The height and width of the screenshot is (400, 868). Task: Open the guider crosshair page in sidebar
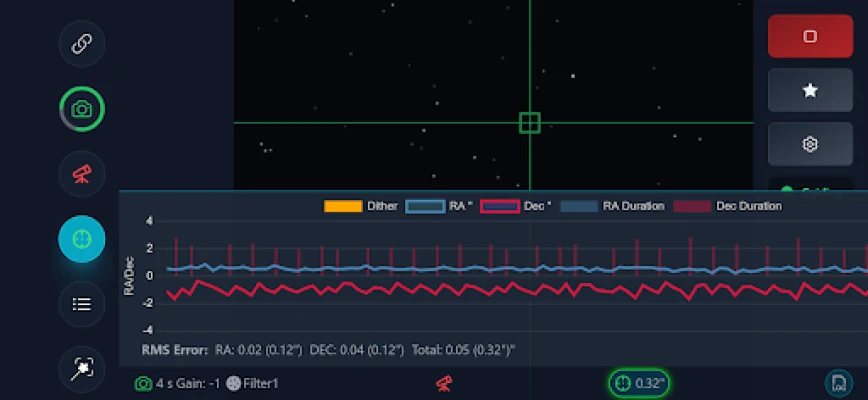pos(81,239)
